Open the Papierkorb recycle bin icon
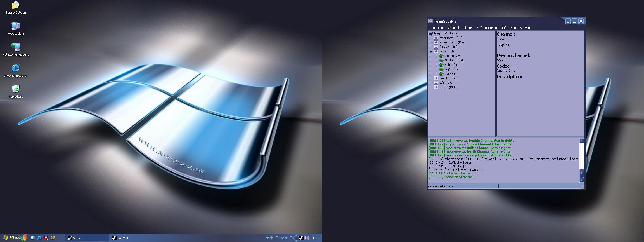This screenshot has height=242, width=644. (16, 89)
